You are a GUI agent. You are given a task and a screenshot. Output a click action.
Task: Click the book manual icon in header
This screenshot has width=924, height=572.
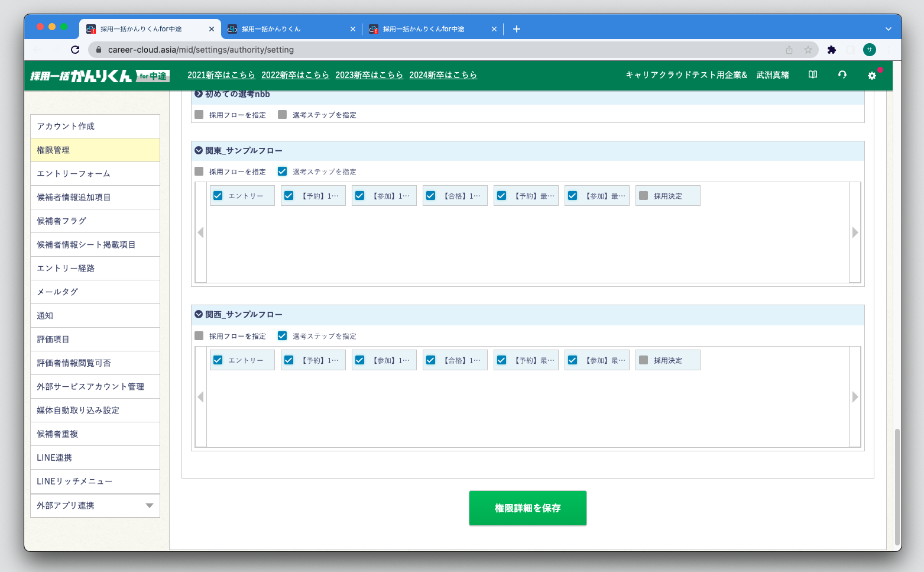point(813,75)
